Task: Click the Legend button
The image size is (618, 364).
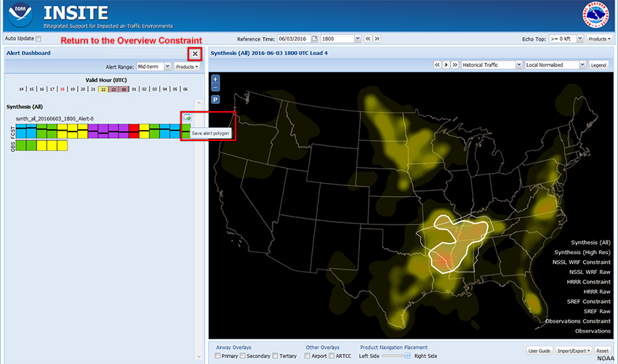Action: (x=598, y=65)
